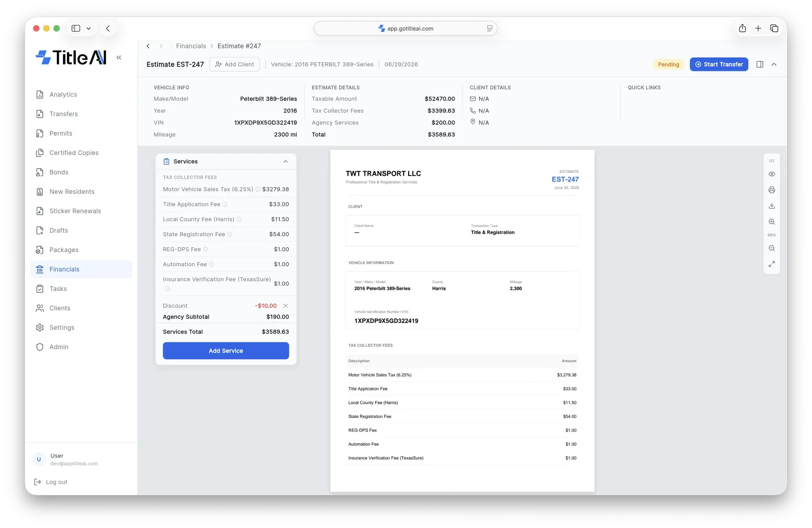Click Services Total $3589.63
The width and height of the screenshot is (812, 528).
[275, 332]
